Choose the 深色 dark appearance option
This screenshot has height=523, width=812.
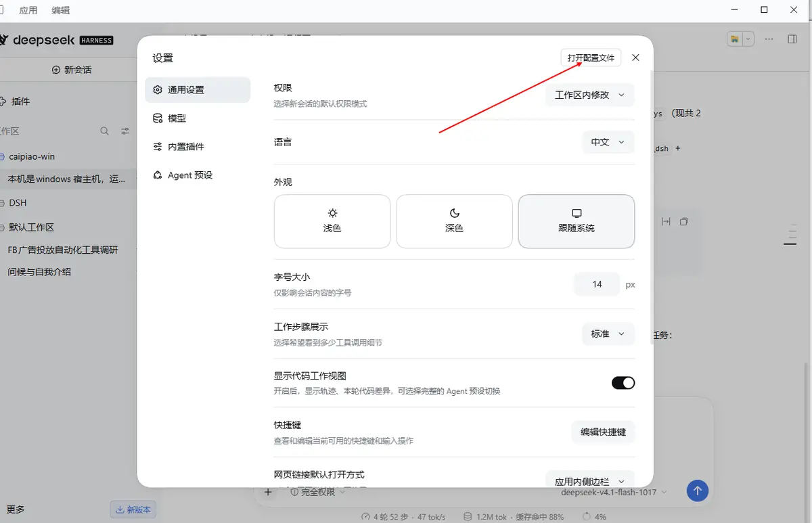click(x=454, y=221)
